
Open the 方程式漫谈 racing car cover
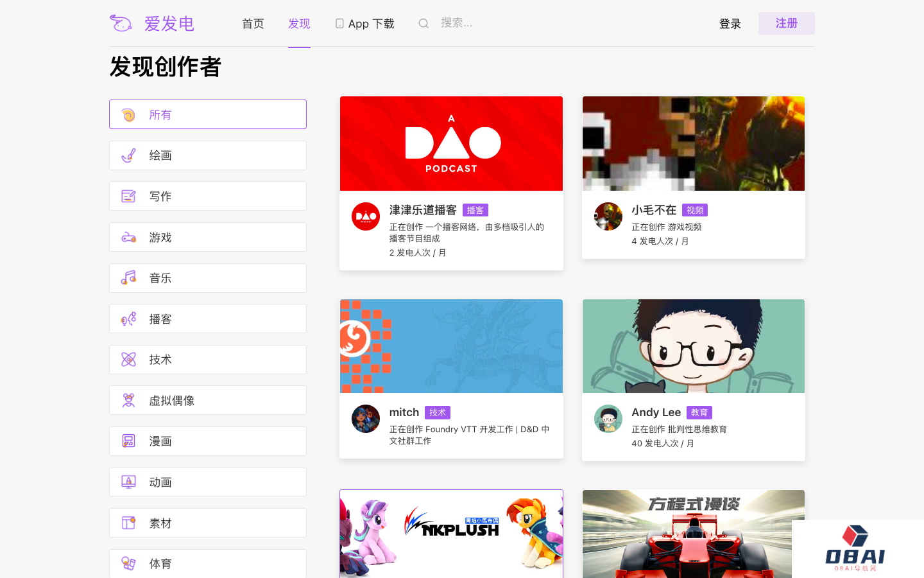pos(694,534)
